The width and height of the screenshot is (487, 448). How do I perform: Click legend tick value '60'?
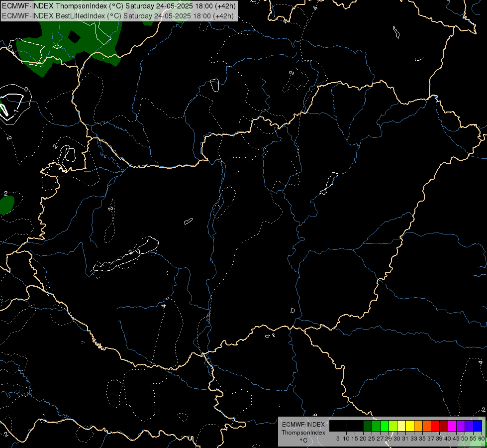pyautogui.click(x=482, y=439)
